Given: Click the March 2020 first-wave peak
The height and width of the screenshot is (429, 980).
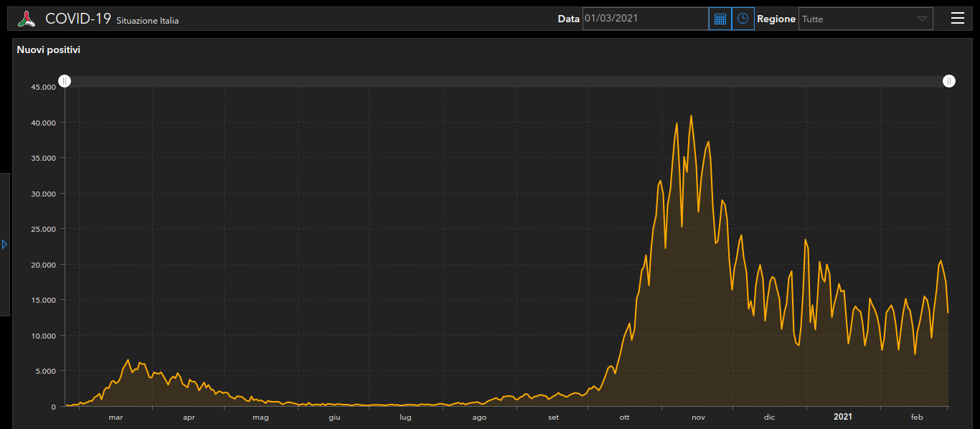Looking at the screenshot, I should (128, 360).
